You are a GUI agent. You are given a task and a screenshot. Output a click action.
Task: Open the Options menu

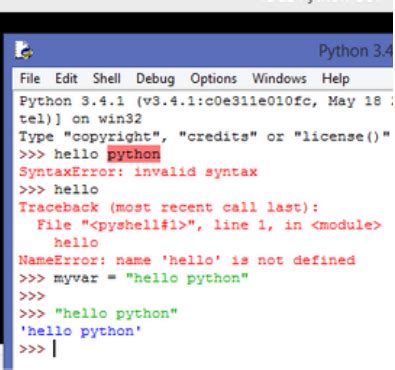[x=213, y=79]
